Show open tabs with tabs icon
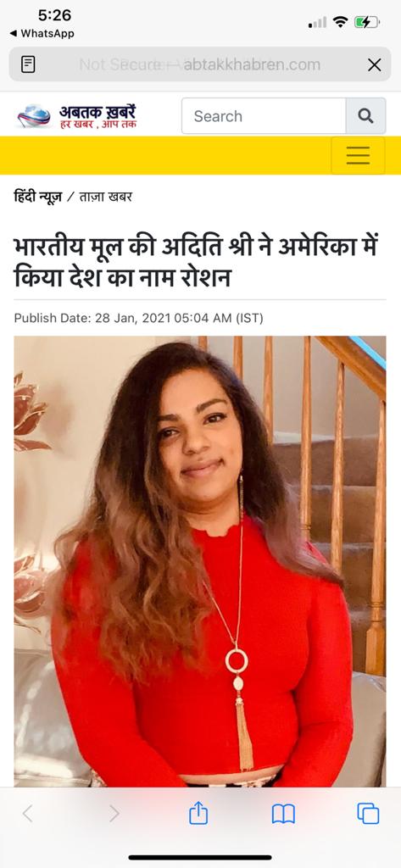This screenshot has width=401, height=868. pyautogui.click(x=368, y=814)
